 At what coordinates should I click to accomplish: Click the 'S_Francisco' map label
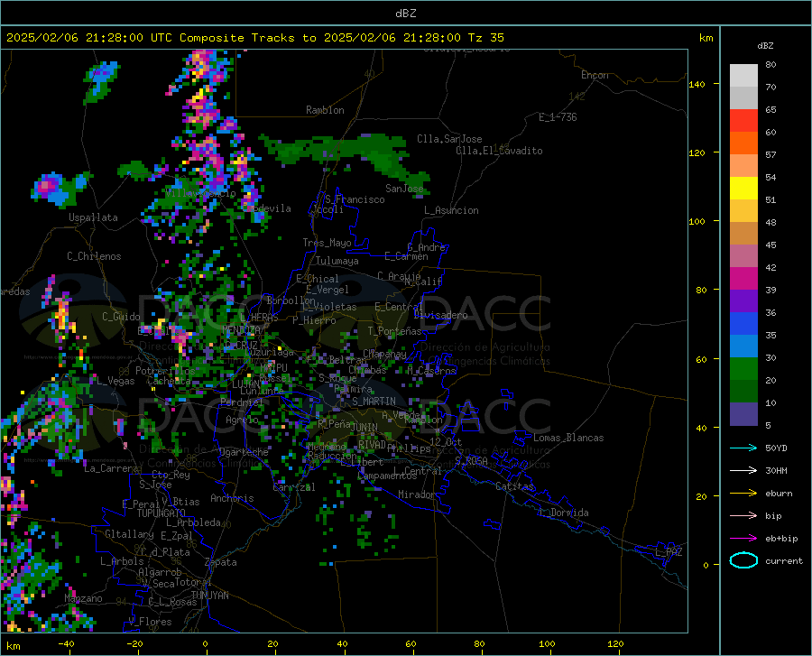355,199
